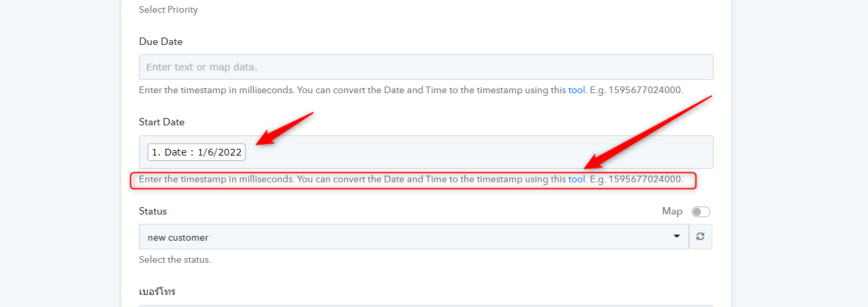Image resolution: width=868 pixels, height=307 pixels.
Task: Toggle the Map switch for Status
Action: pyautogui.click(x=700, y=212)
